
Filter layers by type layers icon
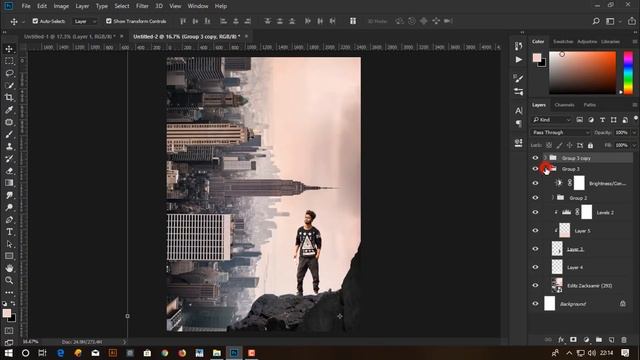[x=602, y=120]
